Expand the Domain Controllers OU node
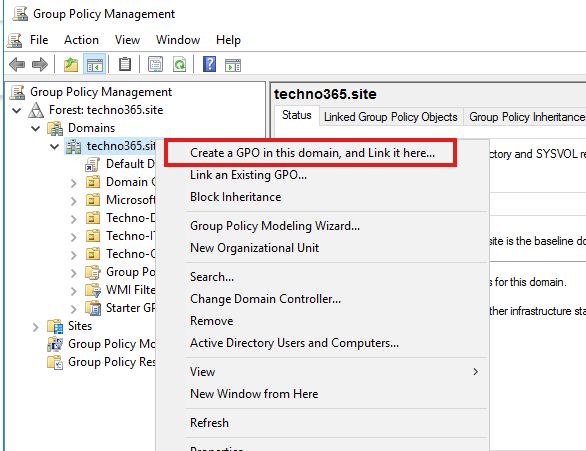586x451 pixels. click(74, 183)
